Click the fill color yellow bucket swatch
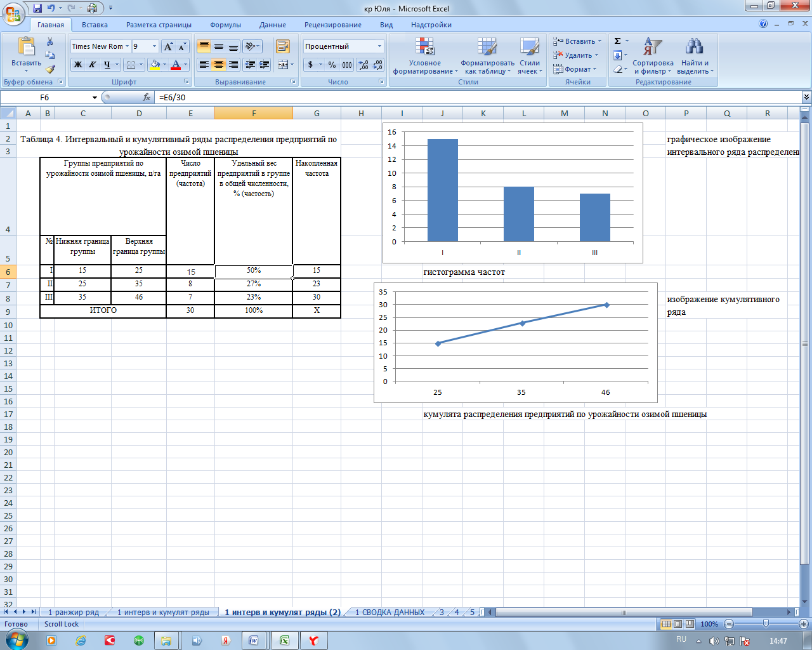Screen dimensions: 812x650 [154, 65]
